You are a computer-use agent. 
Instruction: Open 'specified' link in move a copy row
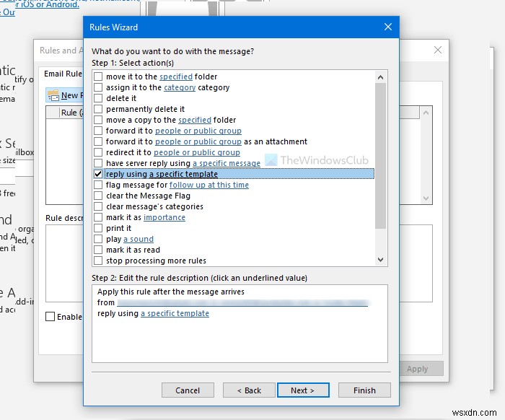point(195,120)
